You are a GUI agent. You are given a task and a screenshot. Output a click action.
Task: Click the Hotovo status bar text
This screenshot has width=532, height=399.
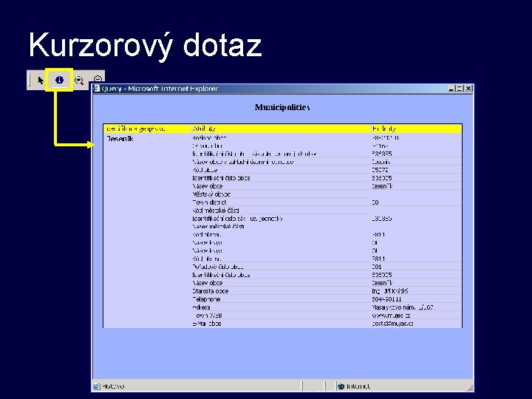113,386
